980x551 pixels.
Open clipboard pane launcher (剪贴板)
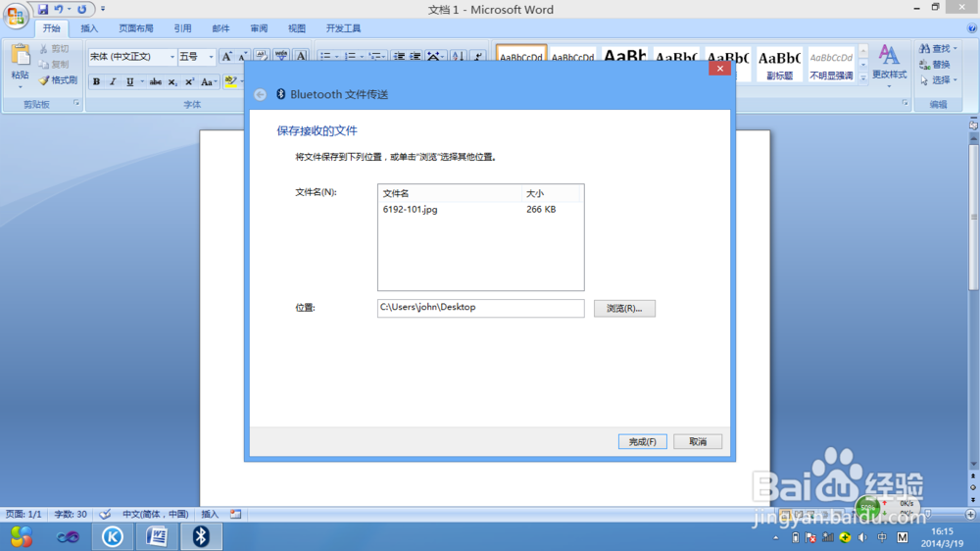coord(76,103)
